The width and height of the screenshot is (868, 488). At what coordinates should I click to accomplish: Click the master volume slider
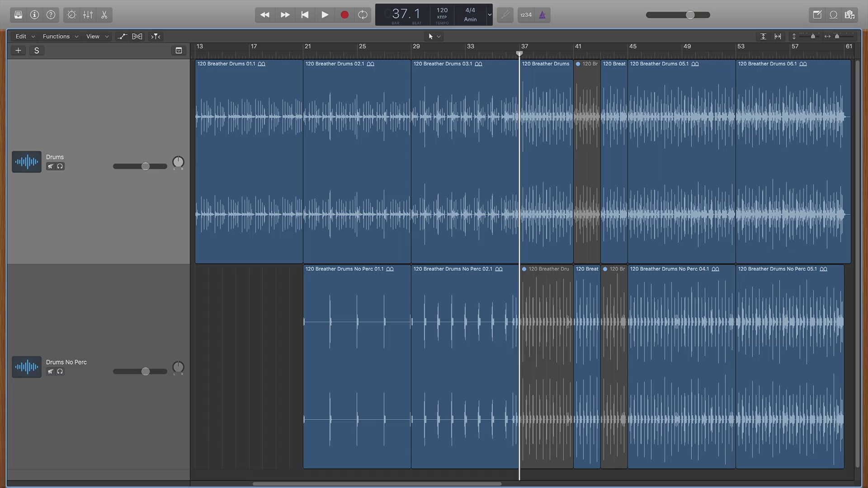click(678, 15)
